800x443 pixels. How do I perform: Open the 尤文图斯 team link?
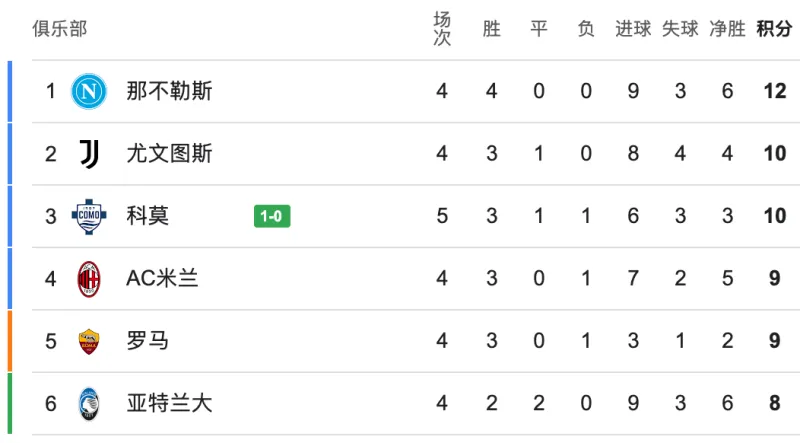click(169, 154)
